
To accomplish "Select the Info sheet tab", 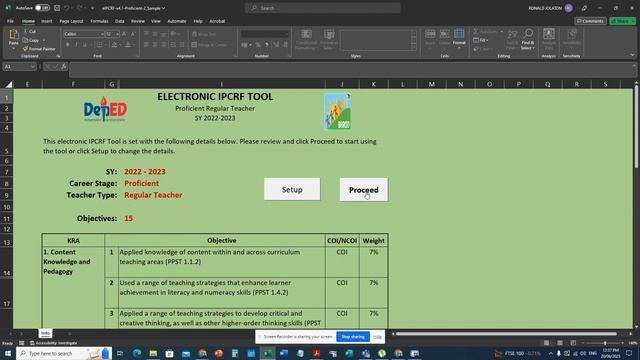I will [x=45, y=333].
